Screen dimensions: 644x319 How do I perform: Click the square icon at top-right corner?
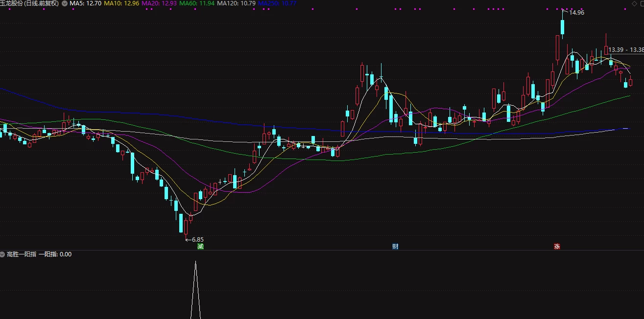[x=642, y=3]
